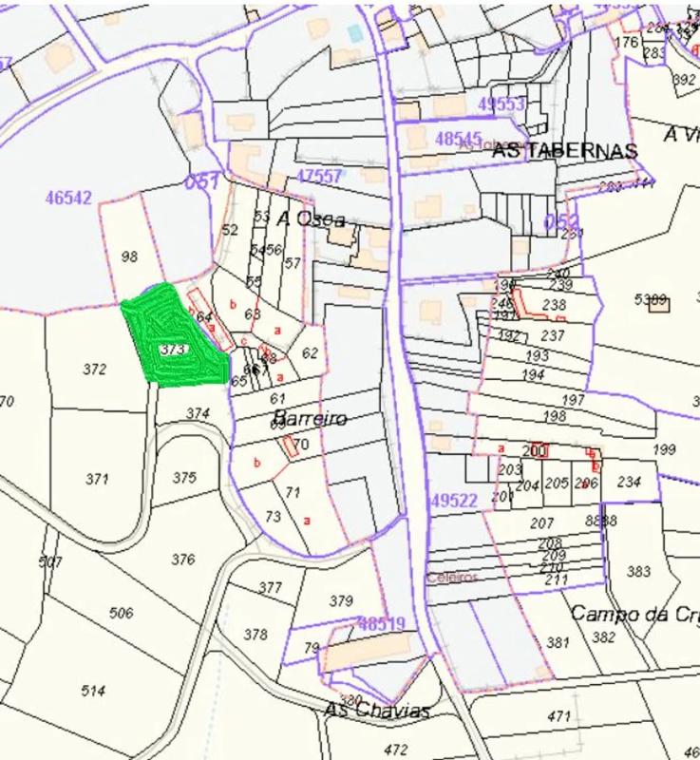Screen dimensions: 700x760
Task: Click the blue swimming pool at top
Action: tap(355, 33)
